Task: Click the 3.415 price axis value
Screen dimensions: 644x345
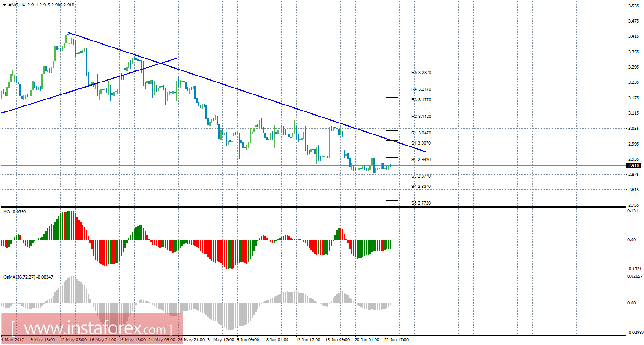Action: pyautogui.click(x=633, y=36)
